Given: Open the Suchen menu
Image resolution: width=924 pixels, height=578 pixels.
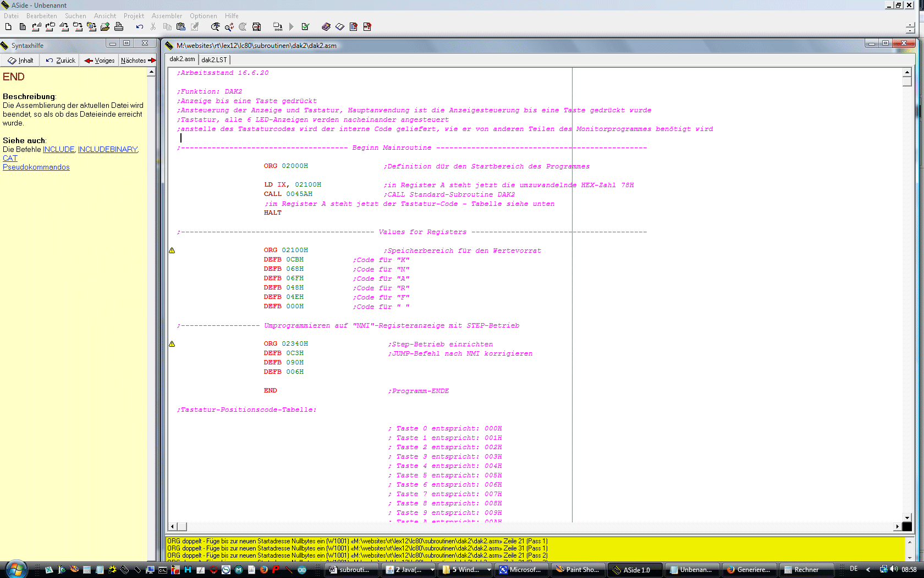Looking at the screenshot, I should click(75, 16).
